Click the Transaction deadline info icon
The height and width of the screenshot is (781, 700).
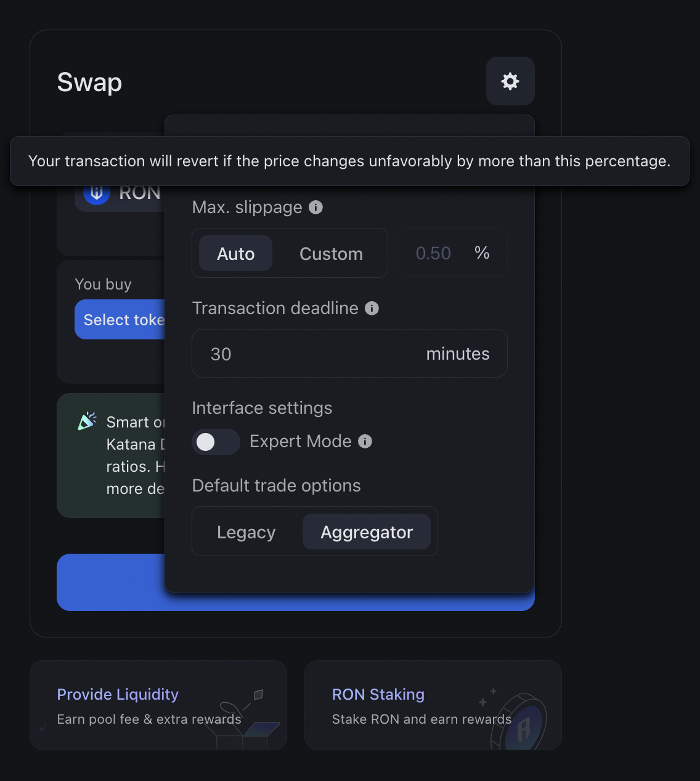[x=372, y=309]
